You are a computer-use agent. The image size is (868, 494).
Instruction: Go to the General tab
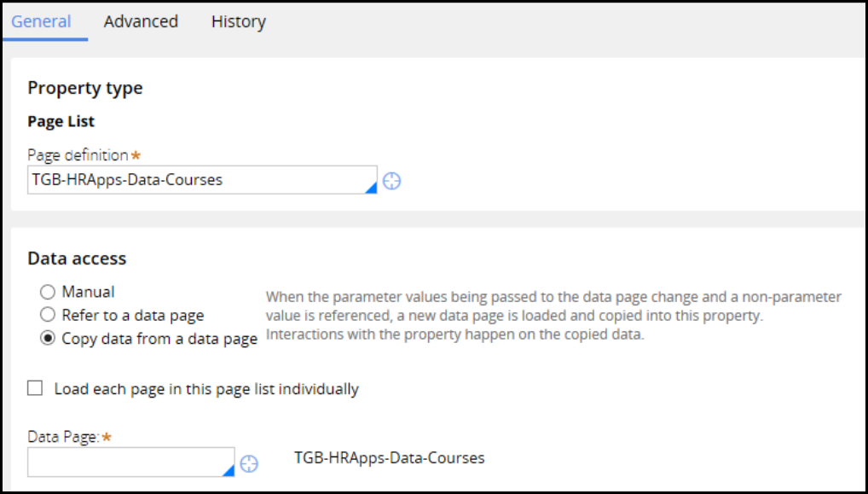click(41, 21)
